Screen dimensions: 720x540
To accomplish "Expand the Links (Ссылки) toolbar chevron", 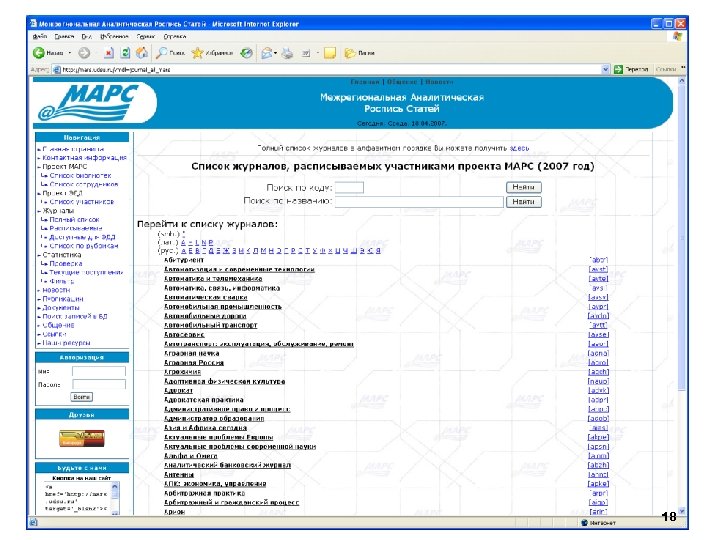I will click(683, 68).
